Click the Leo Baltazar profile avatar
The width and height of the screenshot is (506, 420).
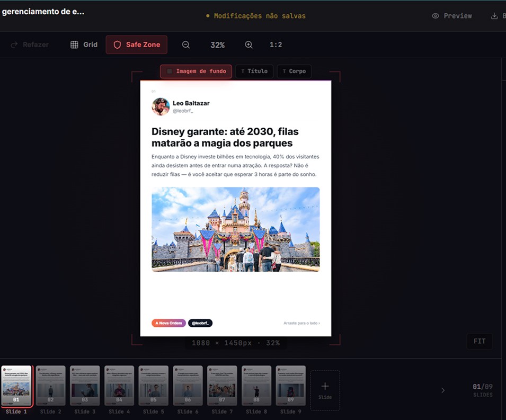[x=161, y=106]
